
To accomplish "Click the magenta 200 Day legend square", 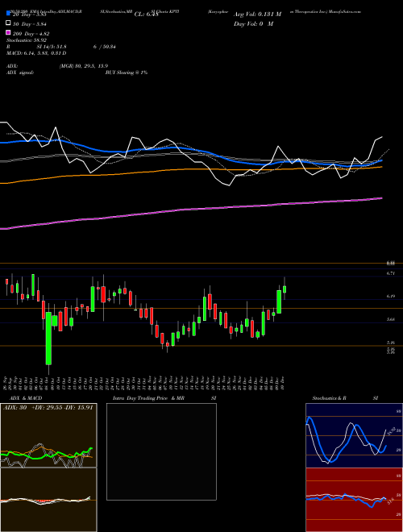I will coord(9,33).
